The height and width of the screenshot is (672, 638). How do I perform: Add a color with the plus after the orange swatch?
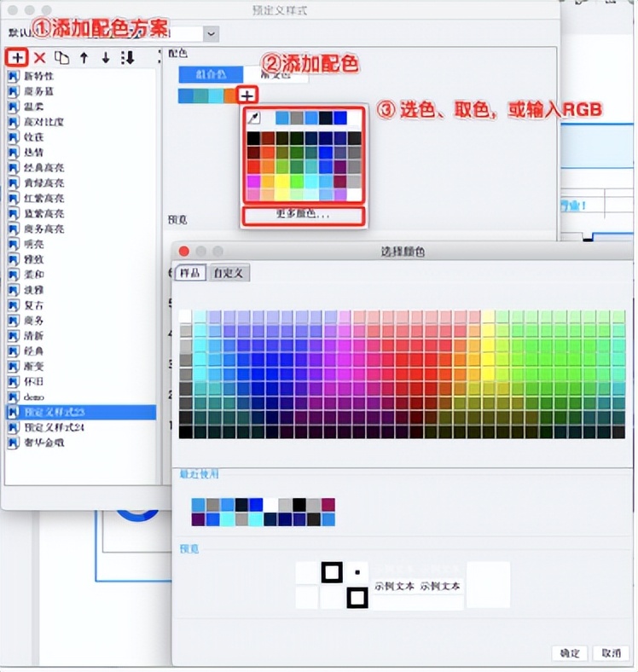pos(247,96)
